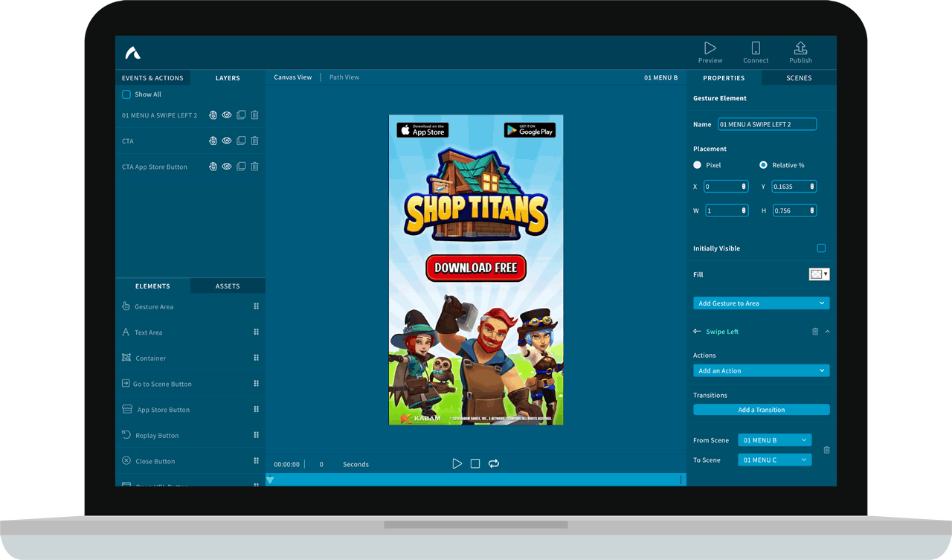Grab the drag handle for Gesture Area
Screen dimensions: 952x560
tap(256, 306)
